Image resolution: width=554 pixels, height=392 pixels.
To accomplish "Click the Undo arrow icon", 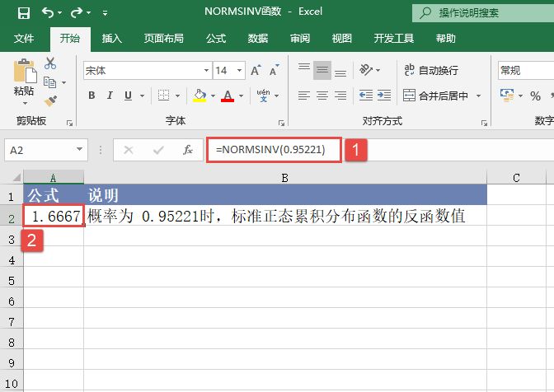I will [49, 13].
